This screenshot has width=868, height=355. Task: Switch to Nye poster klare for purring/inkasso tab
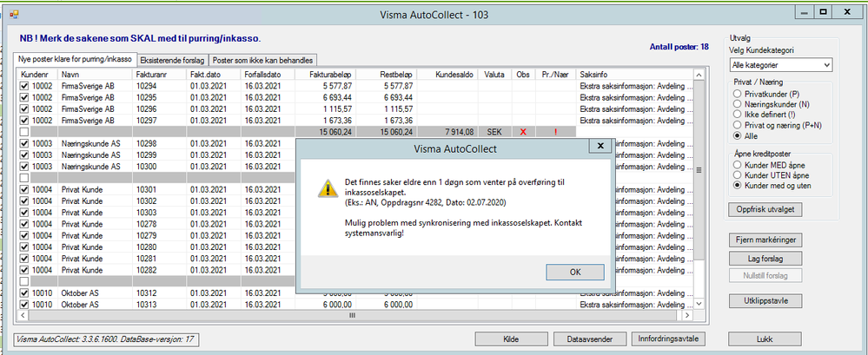coord(74,59)
